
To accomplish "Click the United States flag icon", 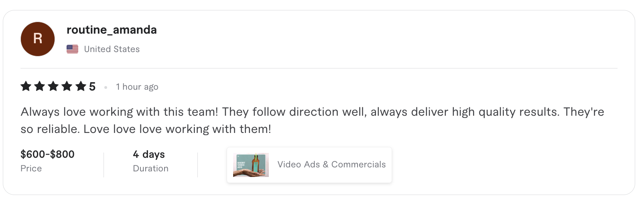I will coord(72,49).
